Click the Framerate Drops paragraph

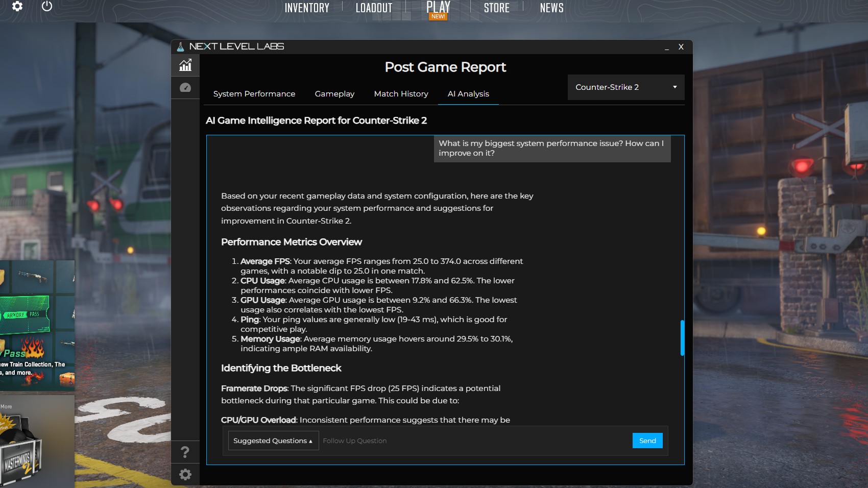click(361, 395)
